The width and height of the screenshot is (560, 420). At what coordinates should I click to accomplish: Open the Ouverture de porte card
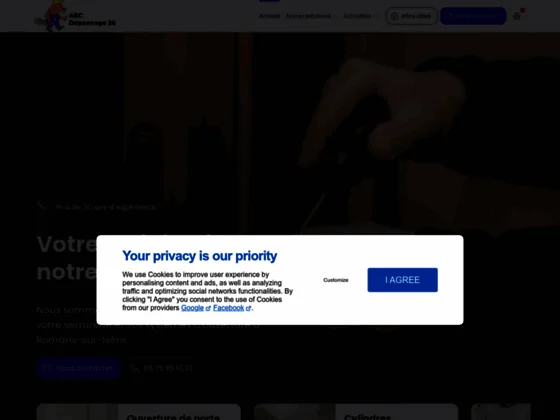pyautogui.click(x=139, y=412)
